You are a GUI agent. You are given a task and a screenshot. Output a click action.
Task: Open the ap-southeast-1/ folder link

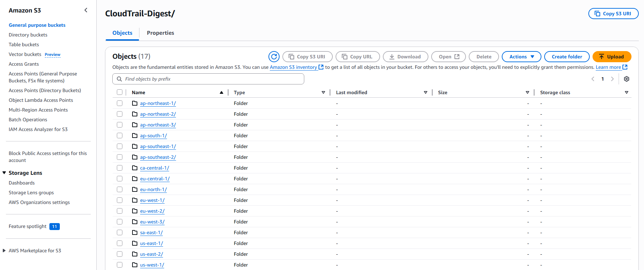[158, 146]
